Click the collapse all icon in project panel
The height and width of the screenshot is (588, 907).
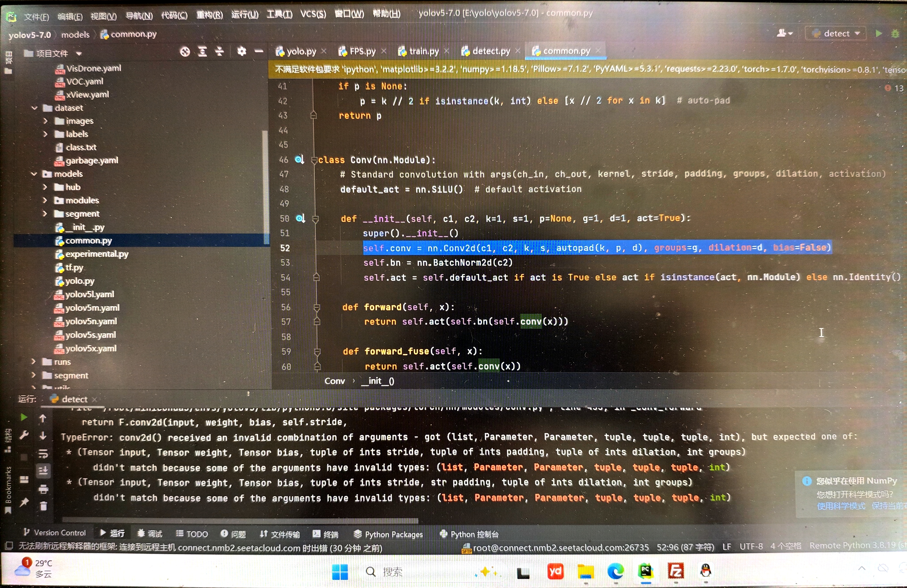click(219, 52)
